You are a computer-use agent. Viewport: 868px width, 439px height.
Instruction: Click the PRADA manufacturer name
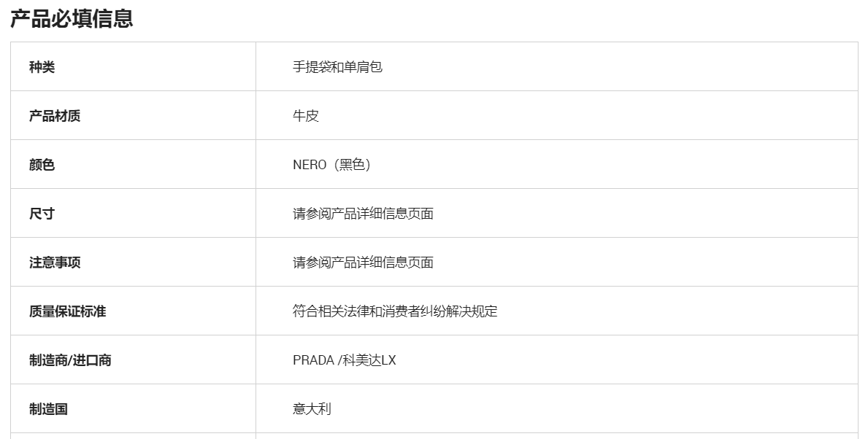[314, 360]
